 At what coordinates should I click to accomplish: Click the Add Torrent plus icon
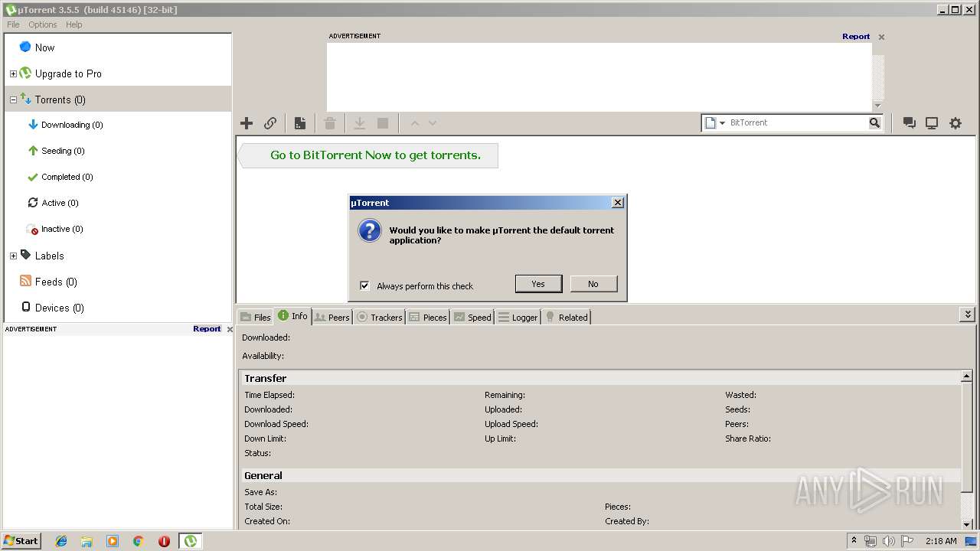tap(247, 123)
